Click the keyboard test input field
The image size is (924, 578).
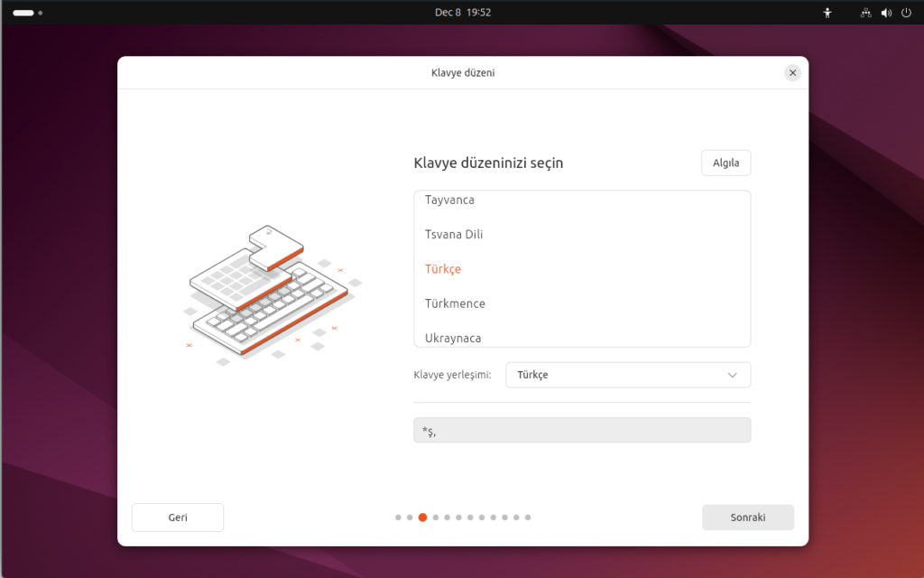pyautogui.click(x=582, y=430)
